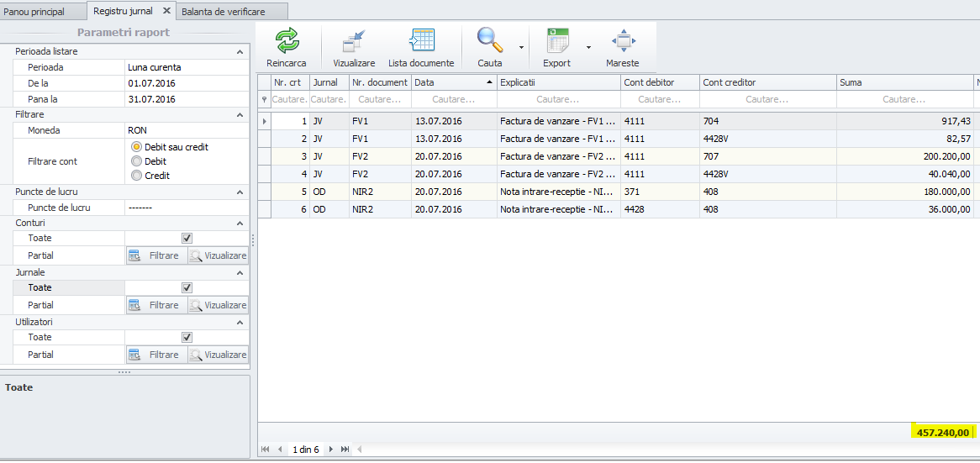
Task: Go to the next record arrow
Action: 330,450
